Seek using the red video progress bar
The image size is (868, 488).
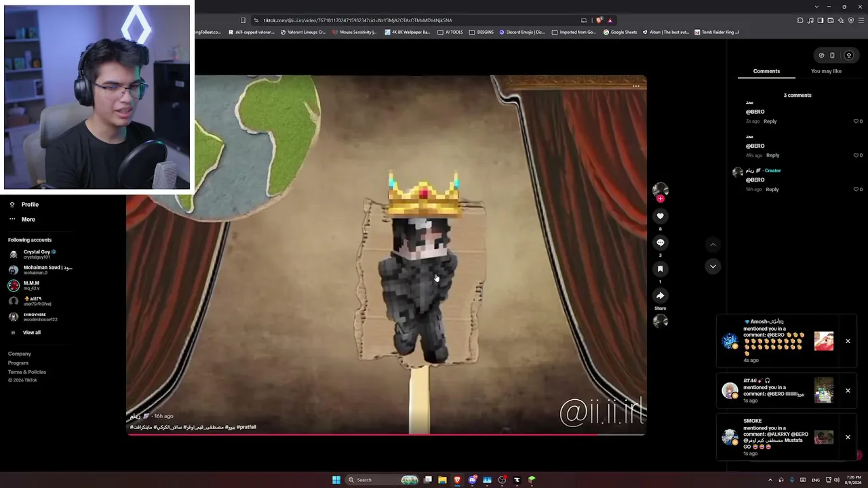click(386, 434)
